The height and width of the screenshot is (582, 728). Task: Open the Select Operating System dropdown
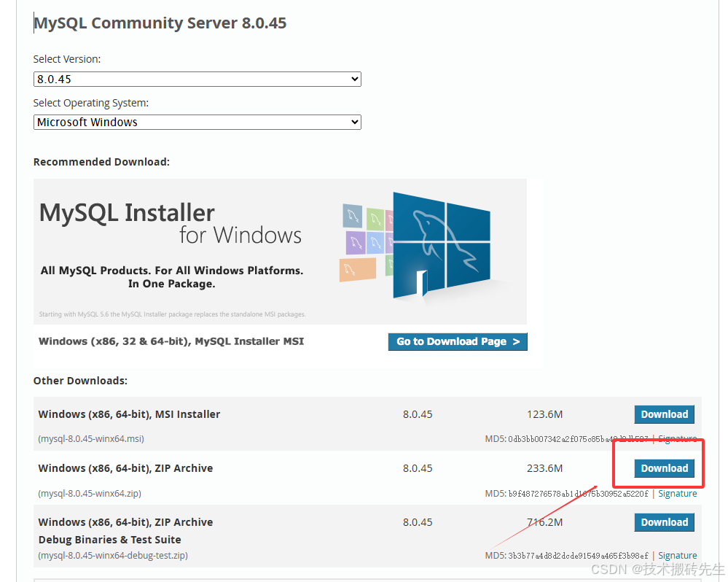(197, 122)
